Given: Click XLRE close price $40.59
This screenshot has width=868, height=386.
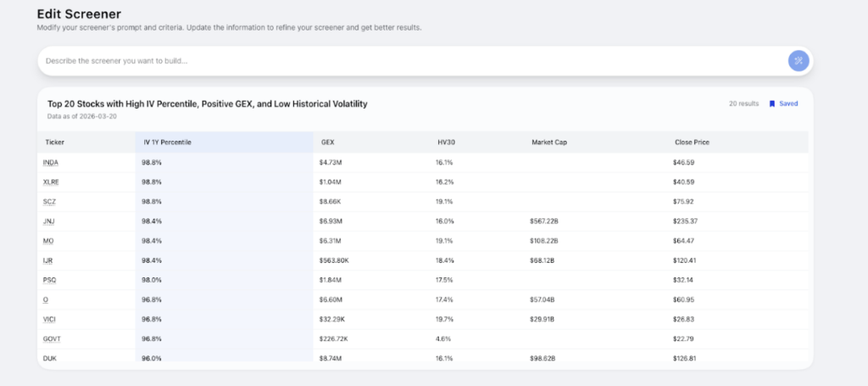Looking at the screenshot, I should [x=683, y=182].
